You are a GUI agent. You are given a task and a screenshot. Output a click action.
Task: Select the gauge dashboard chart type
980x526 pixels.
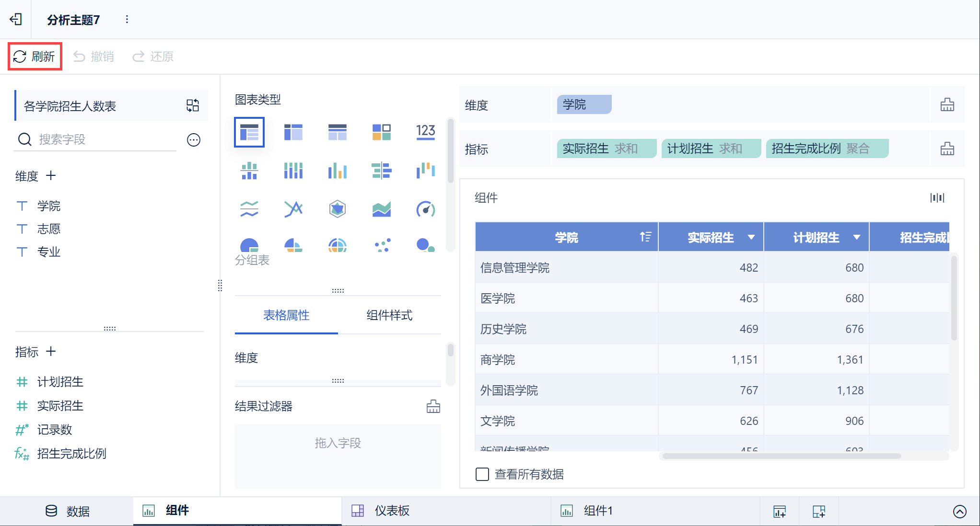(425, 209)
